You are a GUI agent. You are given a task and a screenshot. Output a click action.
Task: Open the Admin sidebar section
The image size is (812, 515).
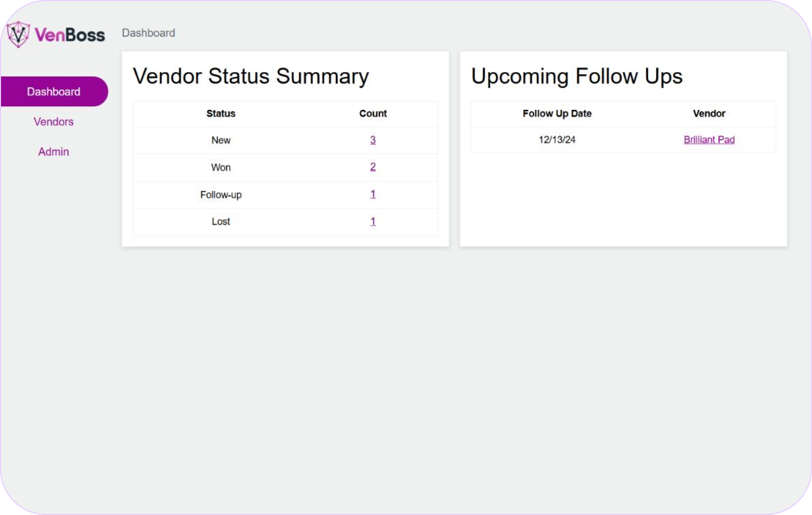click(54, 152)
